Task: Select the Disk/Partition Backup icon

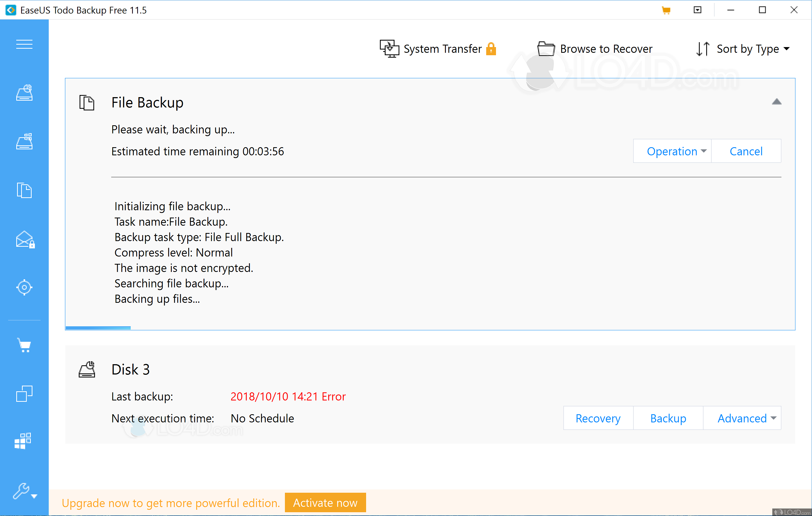Action: pos(24,141)
